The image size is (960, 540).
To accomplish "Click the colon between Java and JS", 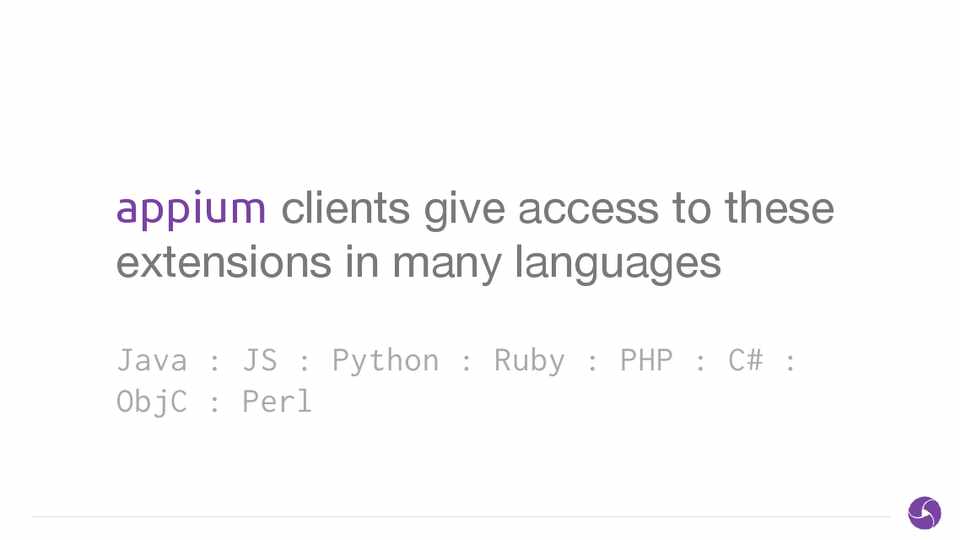I will point(215,362).
